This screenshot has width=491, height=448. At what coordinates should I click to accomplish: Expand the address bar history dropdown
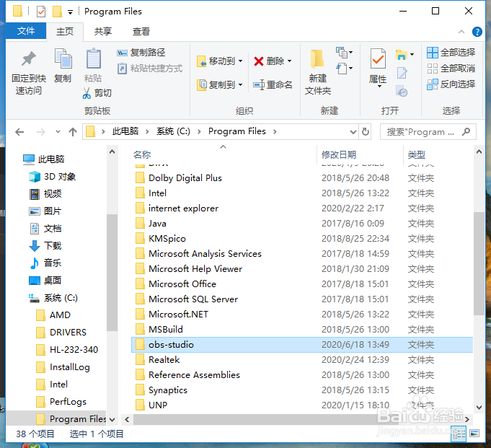point(353,132)
